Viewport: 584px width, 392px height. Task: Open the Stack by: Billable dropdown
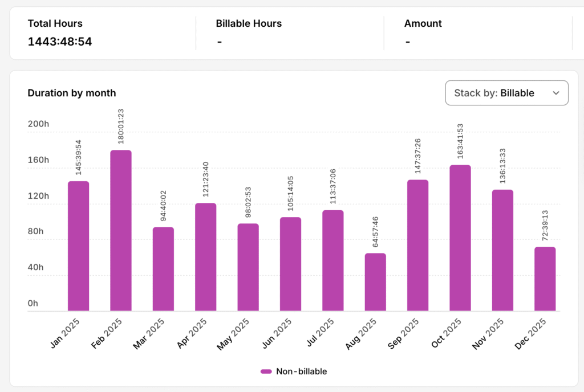click(506, 93)
